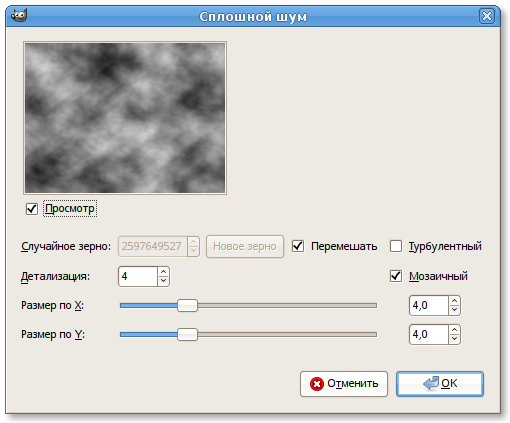The image size is (510, 423).
Task: Click the Отменить cancel button
Action: point(344,384)
